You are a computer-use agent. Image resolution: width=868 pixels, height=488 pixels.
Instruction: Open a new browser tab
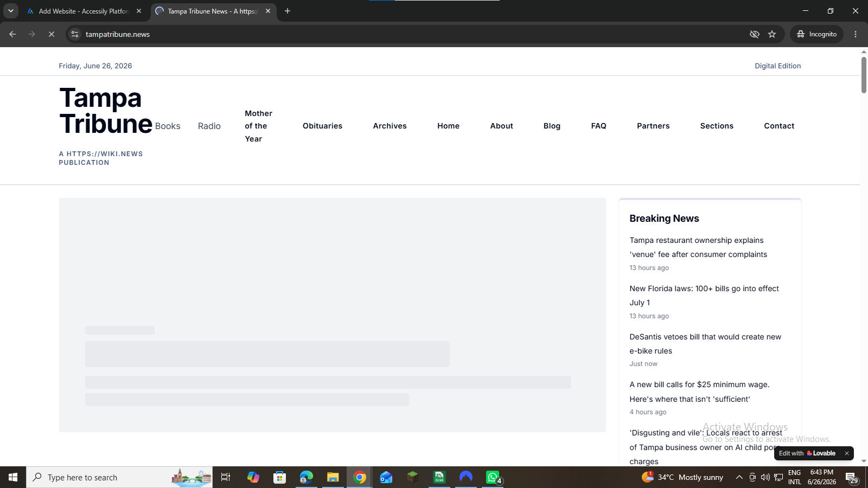[288, 11]
